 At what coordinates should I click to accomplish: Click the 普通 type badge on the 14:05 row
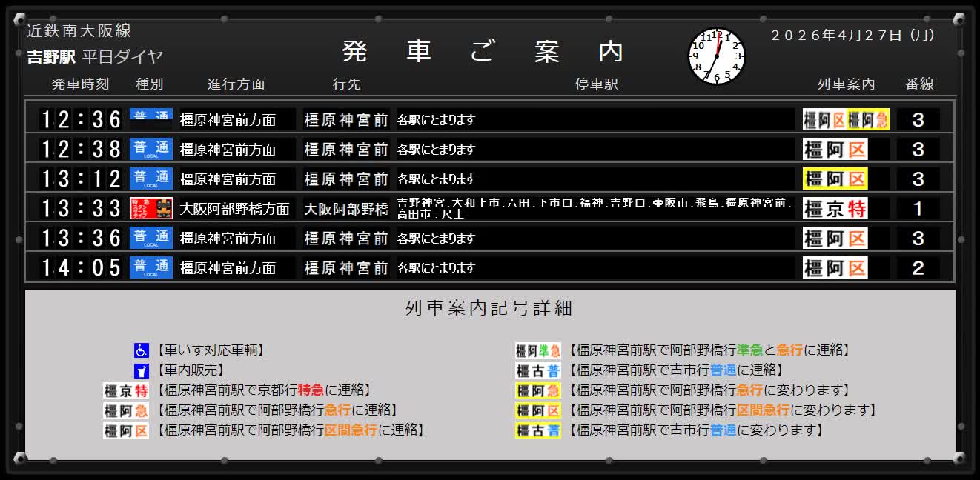(151, 267)
